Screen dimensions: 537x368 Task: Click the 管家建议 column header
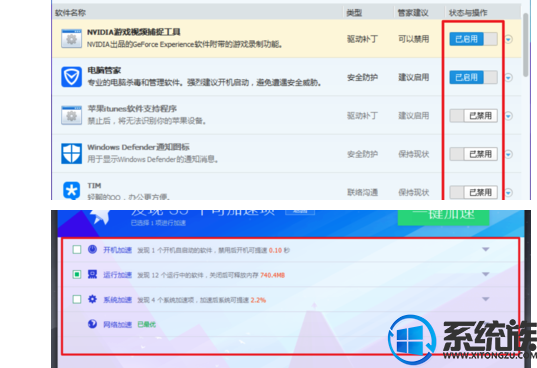click(413, 13)
